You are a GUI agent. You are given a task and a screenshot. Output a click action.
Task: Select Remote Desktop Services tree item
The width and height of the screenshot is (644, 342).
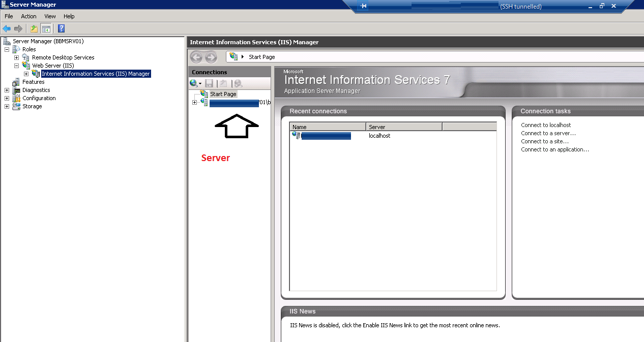coord(63,57)
